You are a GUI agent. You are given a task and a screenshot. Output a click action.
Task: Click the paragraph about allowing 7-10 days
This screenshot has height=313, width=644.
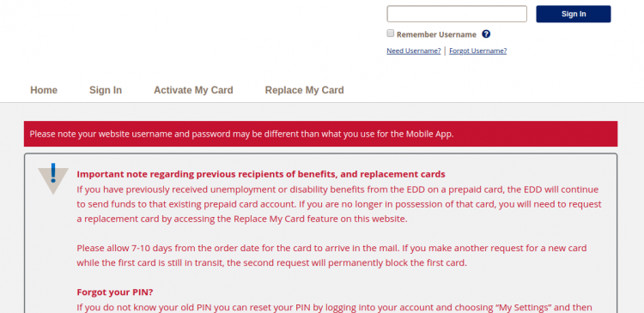(x=331, y=256)
